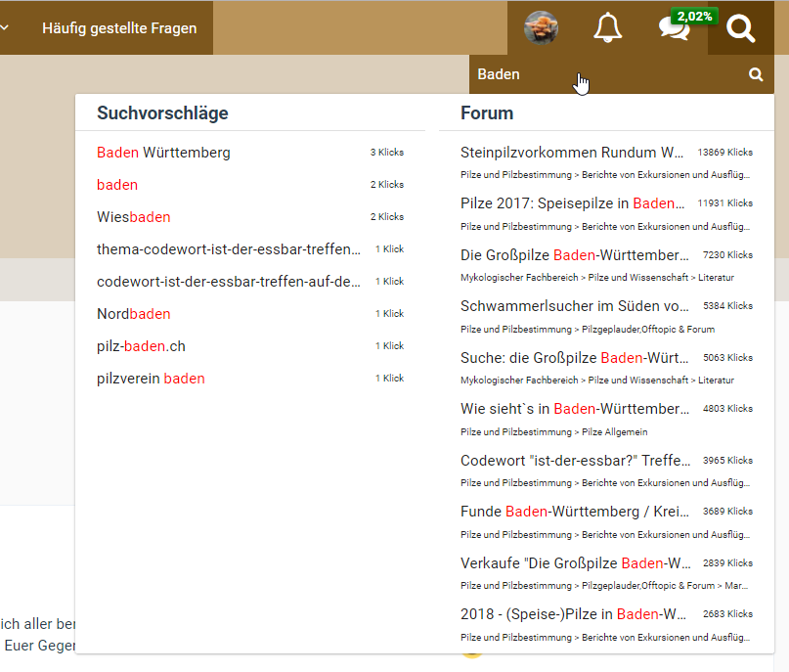Open the notifications bell icon
Screen dimensions: 789x672
pyautogui.click(x=607, y=28)
